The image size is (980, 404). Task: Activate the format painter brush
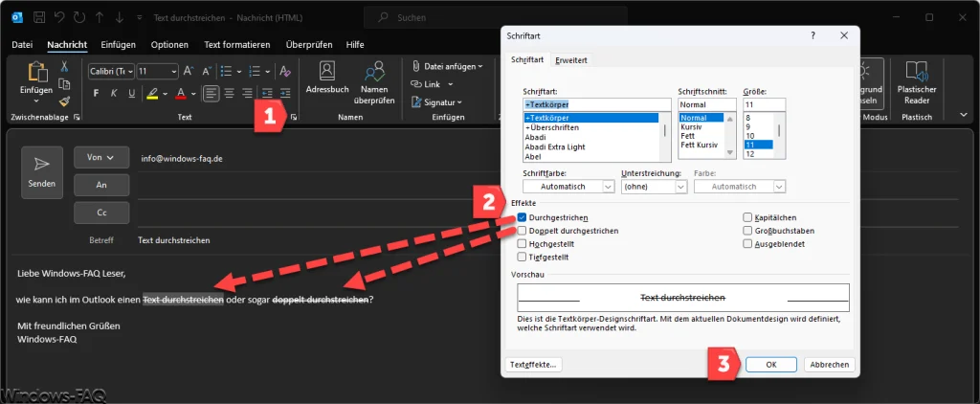64,101
